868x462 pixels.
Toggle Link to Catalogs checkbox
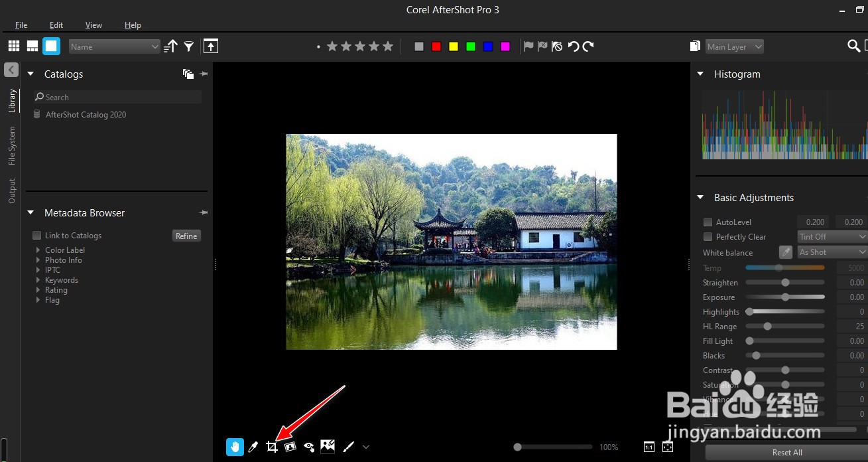tap(36, 235)
